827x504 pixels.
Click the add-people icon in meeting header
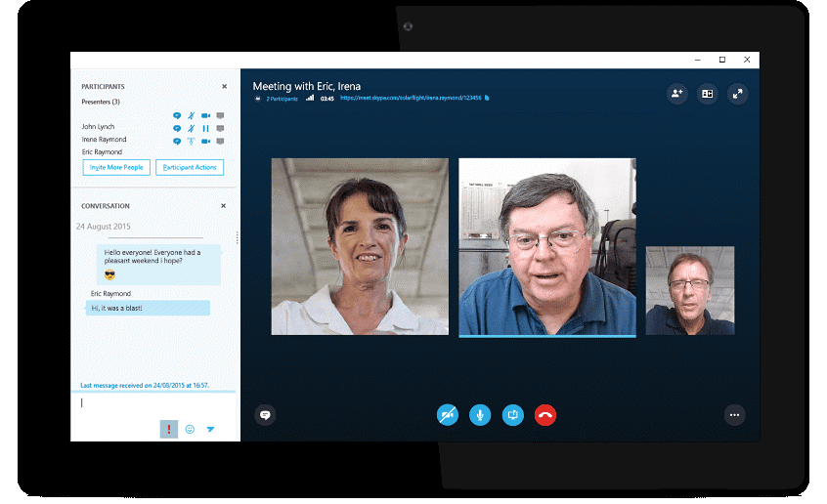677,94
